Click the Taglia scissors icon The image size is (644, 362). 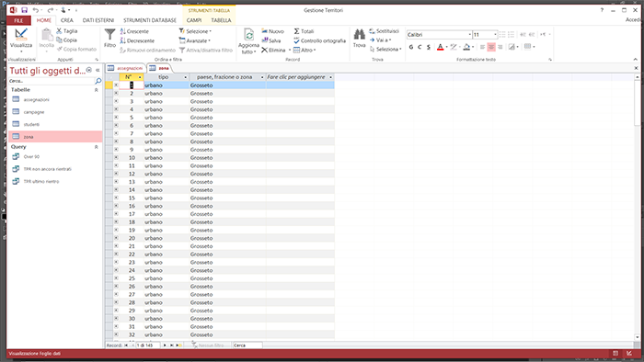point(59,30)
